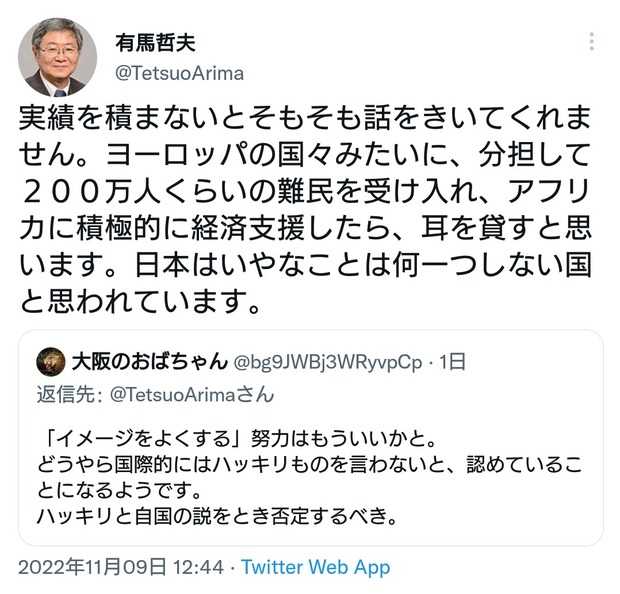This screenshot has height=594, width=620.
Task: Click the @TetsuoArima handle under the name
Action: pos(179,74)
